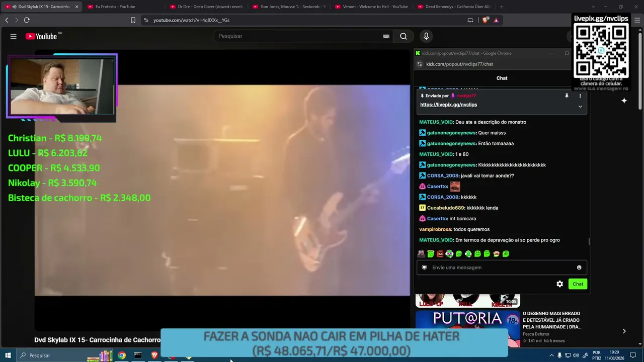This screenshot has width=644, height=362.
Task: Open Google Chrome from the taskbar
Action: tap(122, 355)
